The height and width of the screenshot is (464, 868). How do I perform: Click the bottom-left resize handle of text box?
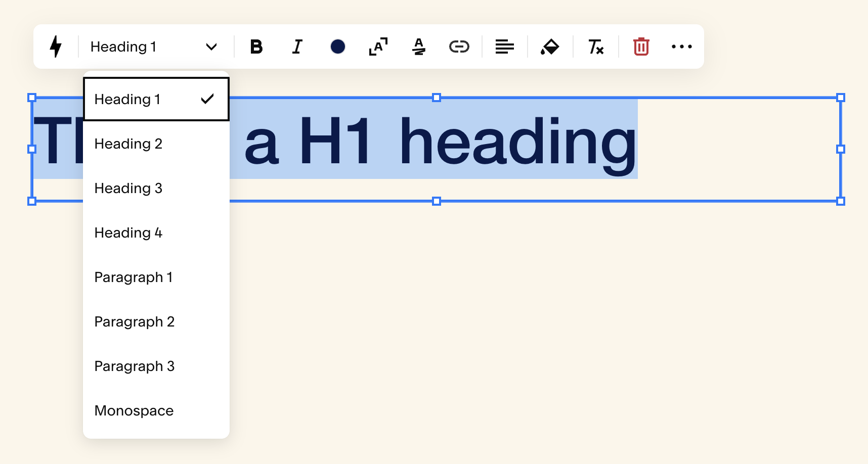[x=32, y=201]
